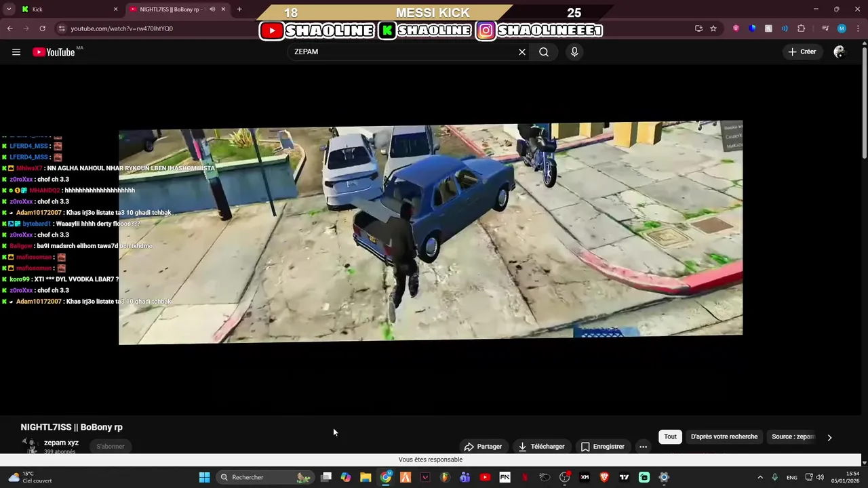
Task: Go back in the browser
Action: click(x=9, y=28)
